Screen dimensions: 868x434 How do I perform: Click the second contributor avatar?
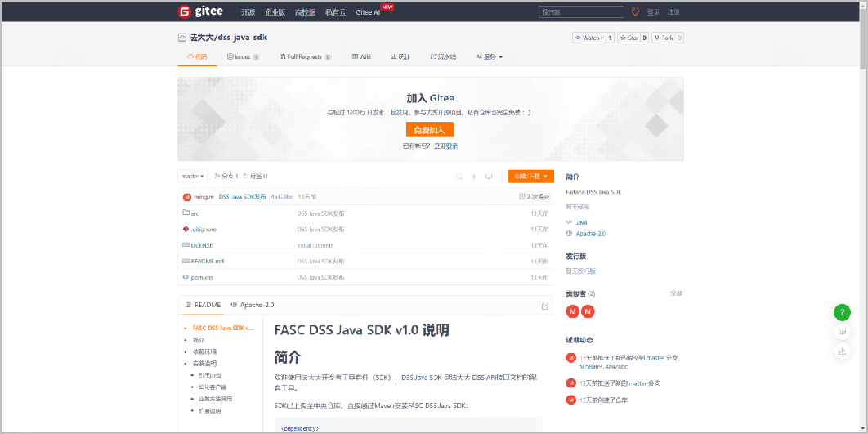click(x=588, y=311)
